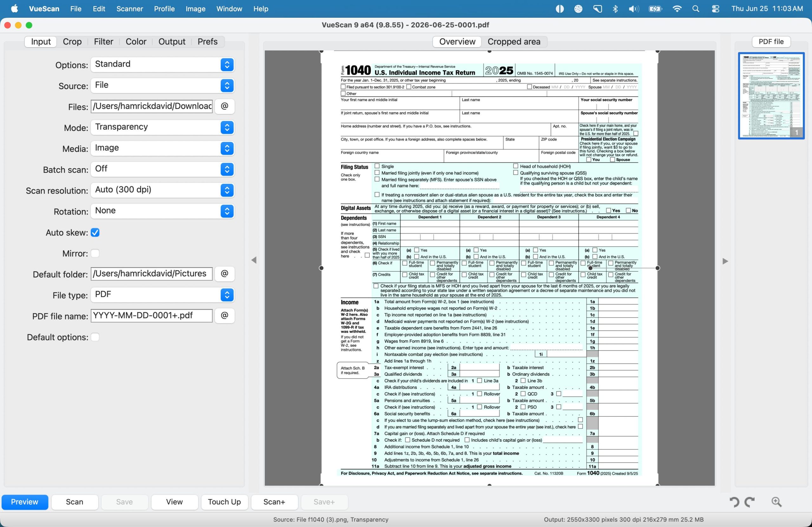This screenshot has height=527, width=812.
Task: Show the Cropped area tab
Action: click(x=514, y=42)
